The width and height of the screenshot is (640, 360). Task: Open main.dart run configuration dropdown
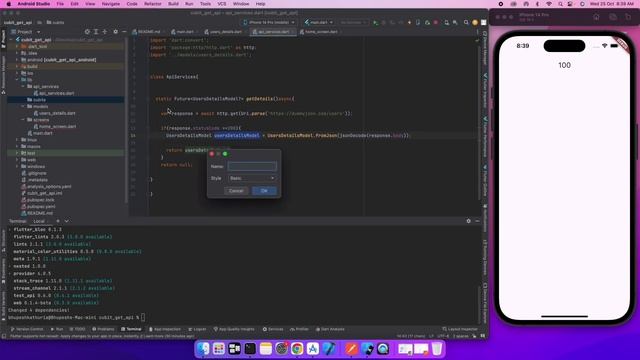point(319,22)
